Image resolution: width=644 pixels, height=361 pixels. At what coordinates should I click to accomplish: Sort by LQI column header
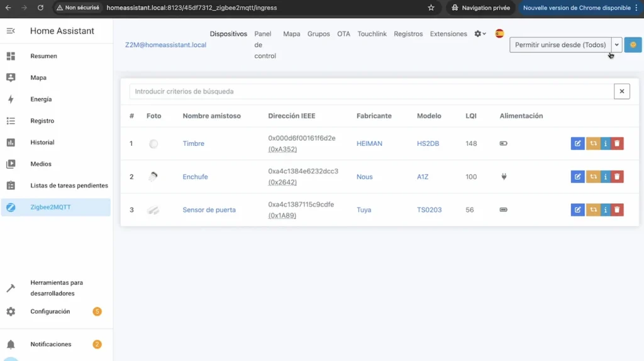(x=470, y=116)
